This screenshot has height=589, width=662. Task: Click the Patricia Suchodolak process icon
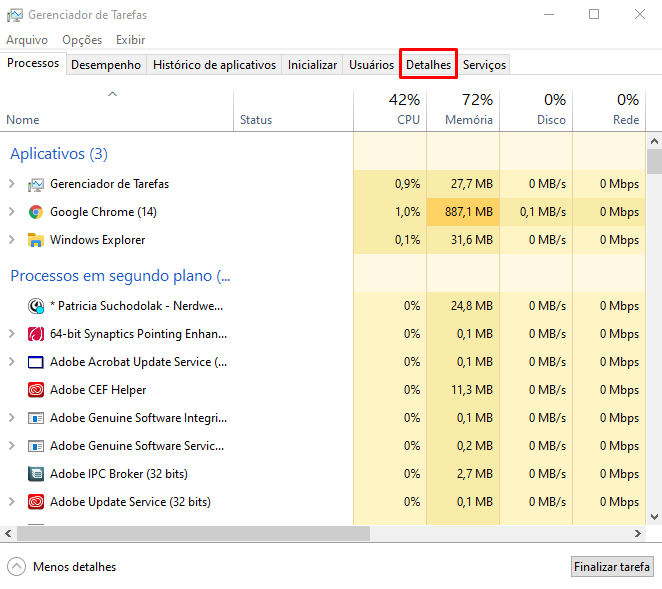click(x=36, y=306)
